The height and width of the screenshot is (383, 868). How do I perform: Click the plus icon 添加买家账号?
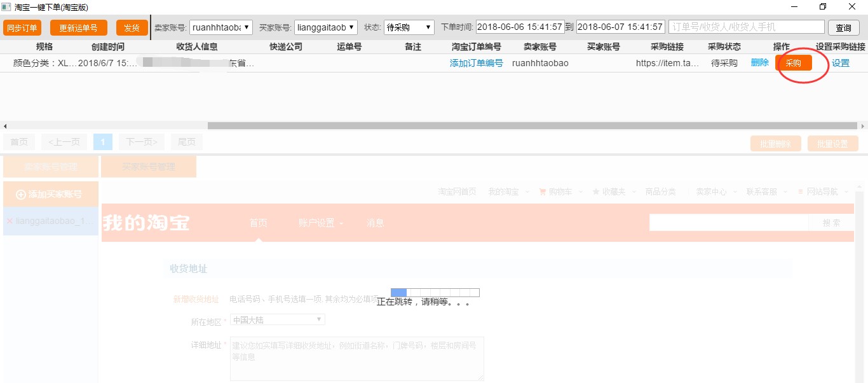(21, 194)
